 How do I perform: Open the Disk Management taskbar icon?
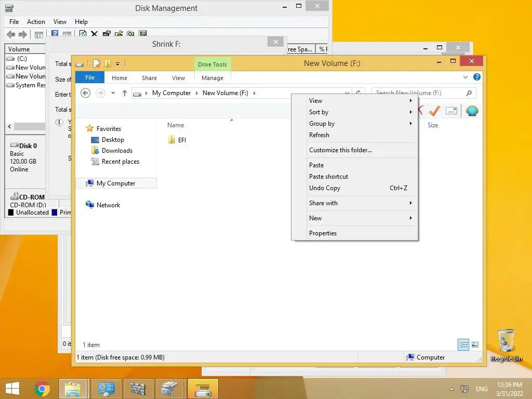click(x=169, y=389)
